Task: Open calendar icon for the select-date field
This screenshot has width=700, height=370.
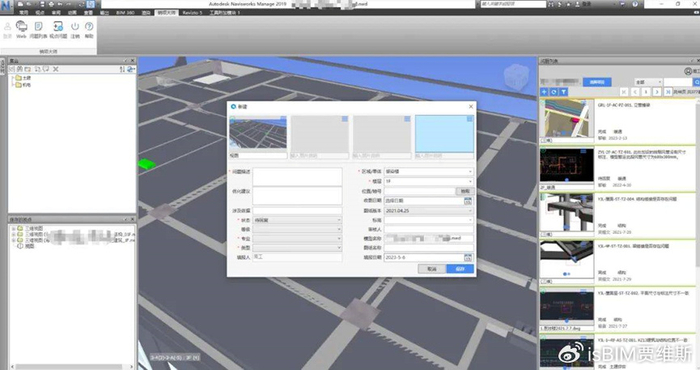Action: [468, 201]
